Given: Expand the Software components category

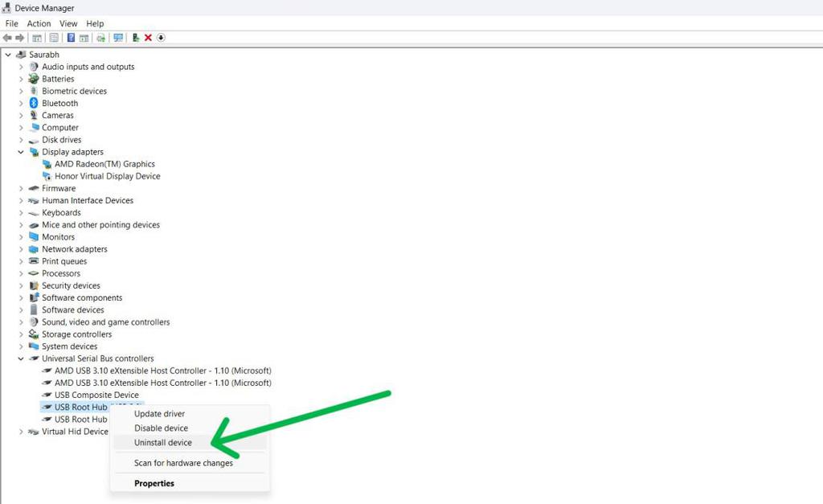Looking at the screenshot, I should (x=21, y=297).
